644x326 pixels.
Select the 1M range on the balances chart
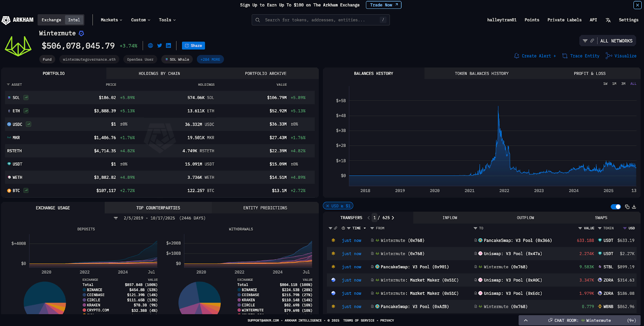click(x=614, y=84)
